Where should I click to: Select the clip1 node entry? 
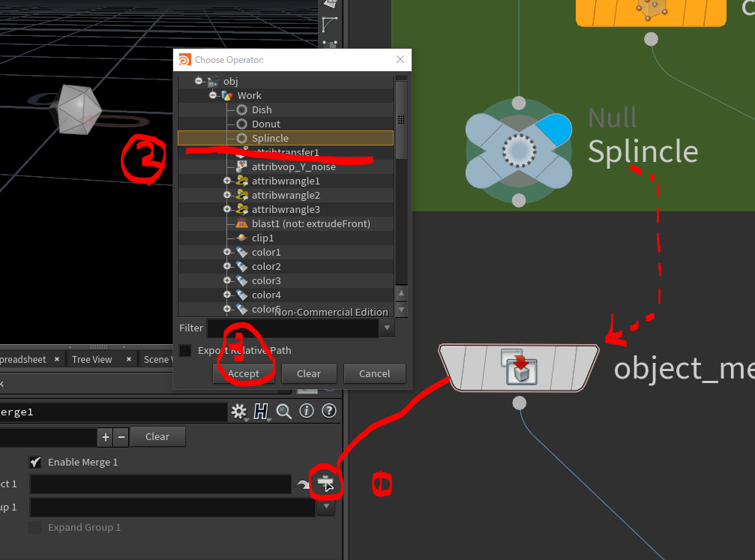(262, 238)
